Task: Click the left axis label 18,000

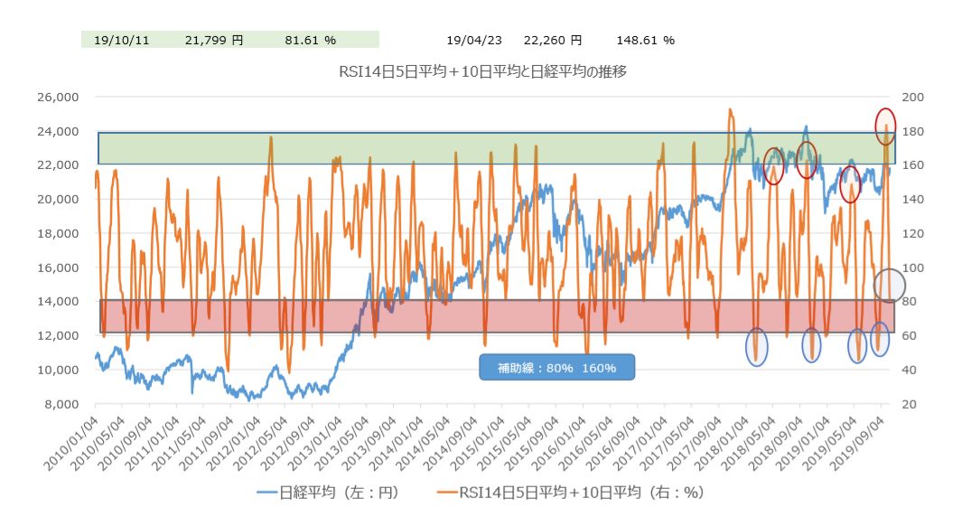Action: point(58,234)
